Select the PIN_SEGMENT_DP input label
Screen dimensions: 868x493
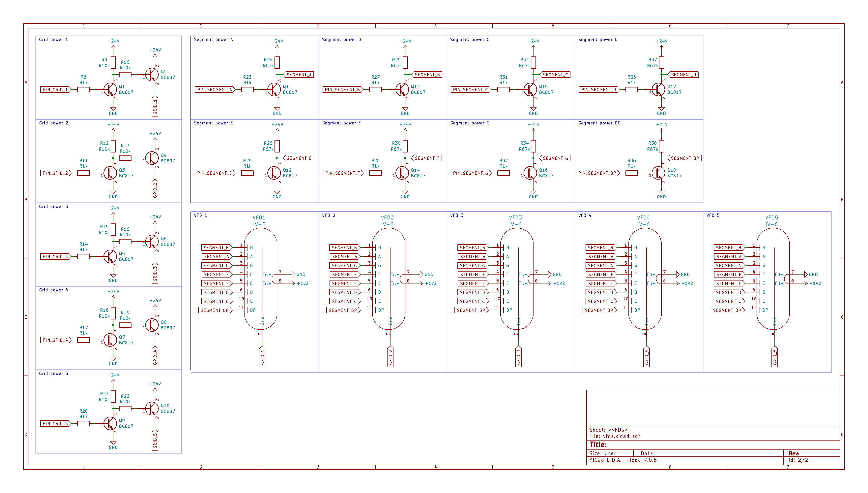tap(597, 173)
